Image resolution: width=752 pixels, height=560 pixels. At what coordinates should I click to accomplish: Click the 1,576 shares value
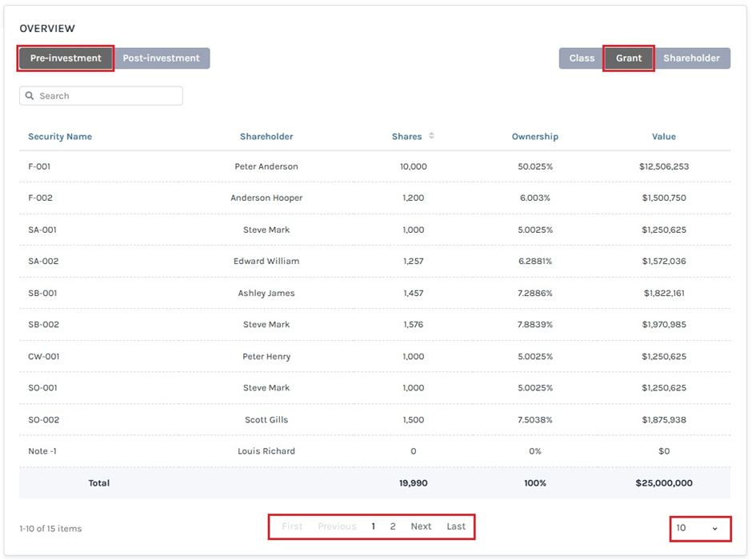click(x=414, y=324)
